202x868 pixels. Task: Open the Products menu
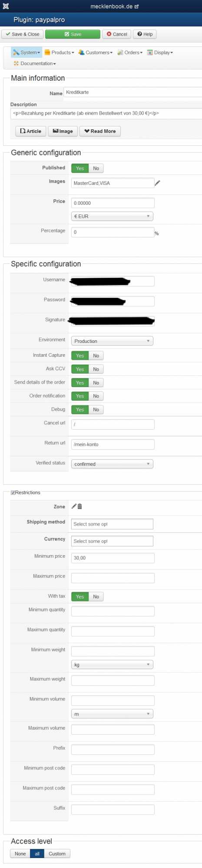59,53
